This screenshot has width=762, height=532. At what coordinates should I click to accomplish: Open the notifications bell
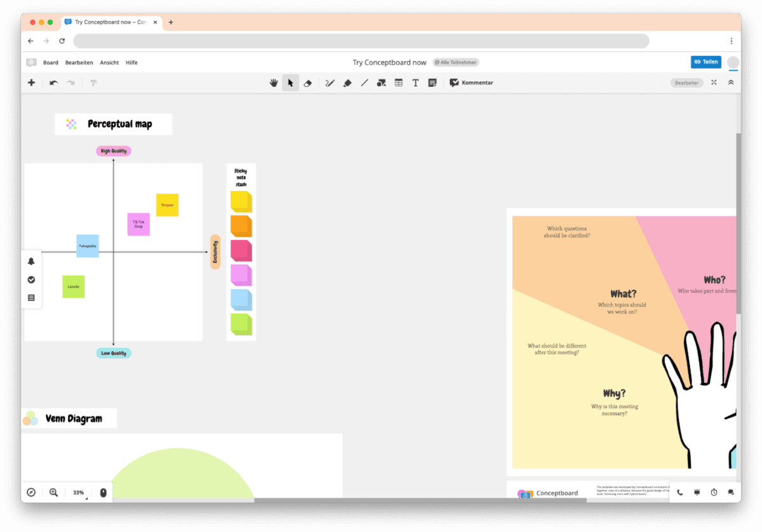click(30, 261)
